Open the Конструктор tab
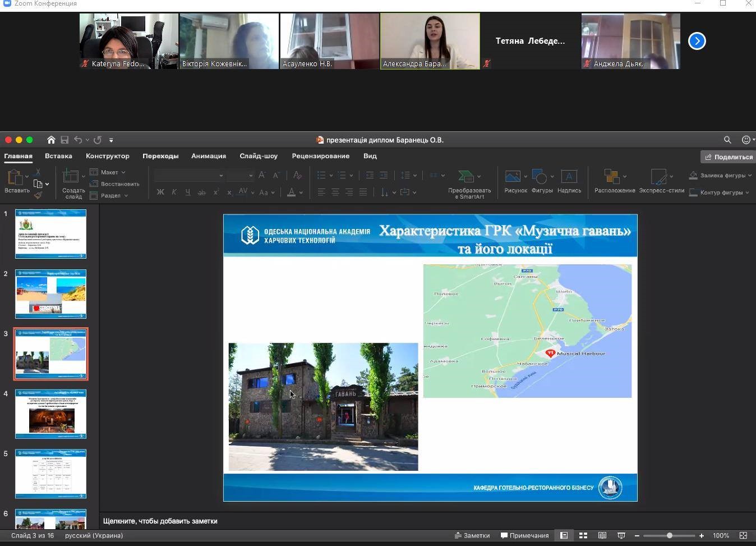 click(108, 156)
